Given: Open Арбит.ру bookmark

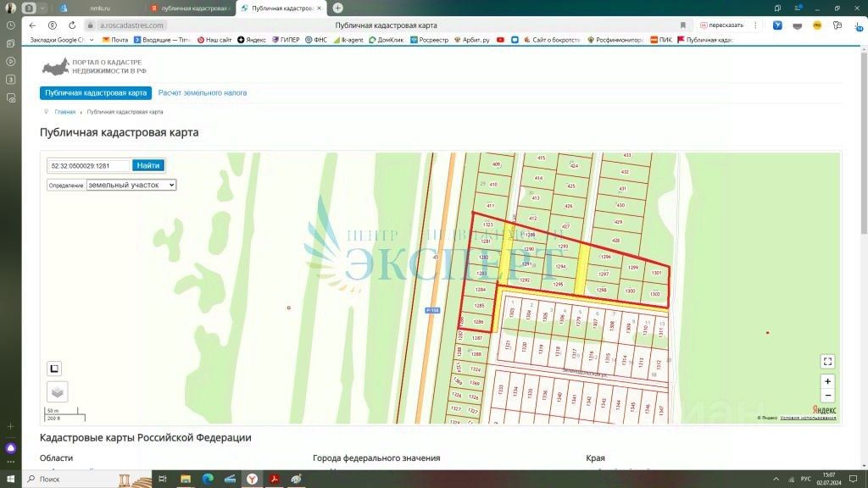Looking at the screenshot, I should pos(471,40).
